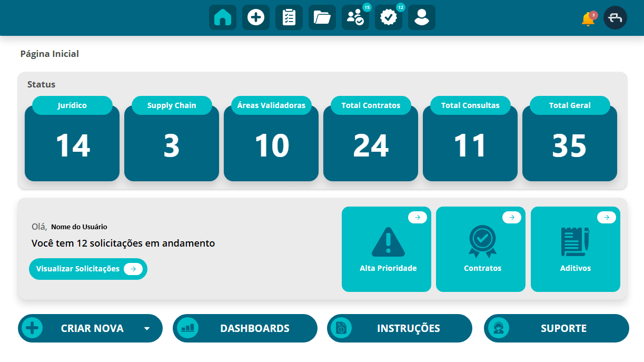The height and width of the screenshot is (362, 644).
Task: Click the headset agent icon on Suporte
Action: [x=498, y=328]
